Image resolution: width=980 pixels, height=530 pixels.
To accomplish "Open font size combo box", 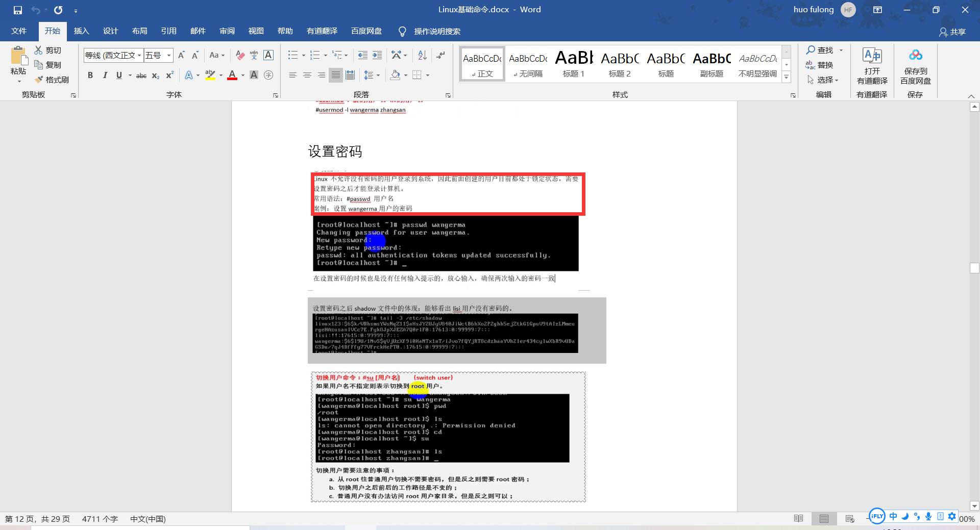I will 159,55.
